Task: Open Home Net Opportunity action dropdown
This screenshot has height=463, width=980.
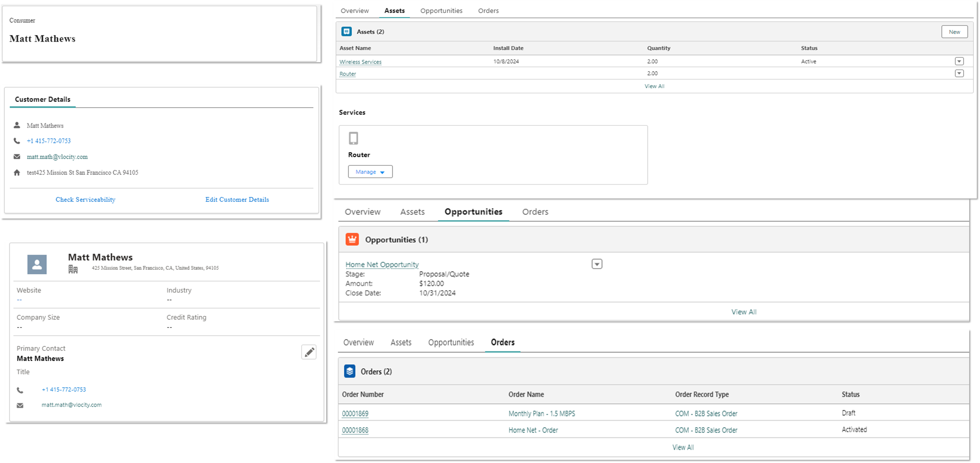Action: [x=596, y=264]
